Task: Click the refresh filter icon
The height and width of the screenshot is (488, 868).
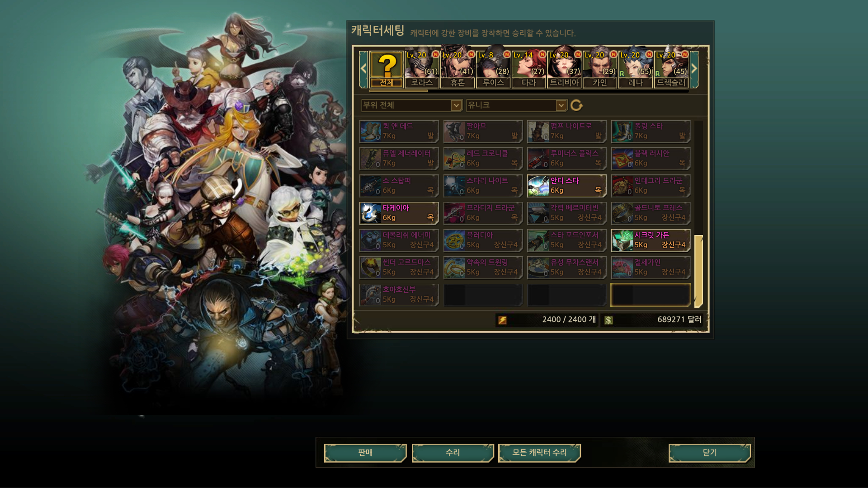Action: click(x=576, y=105)
